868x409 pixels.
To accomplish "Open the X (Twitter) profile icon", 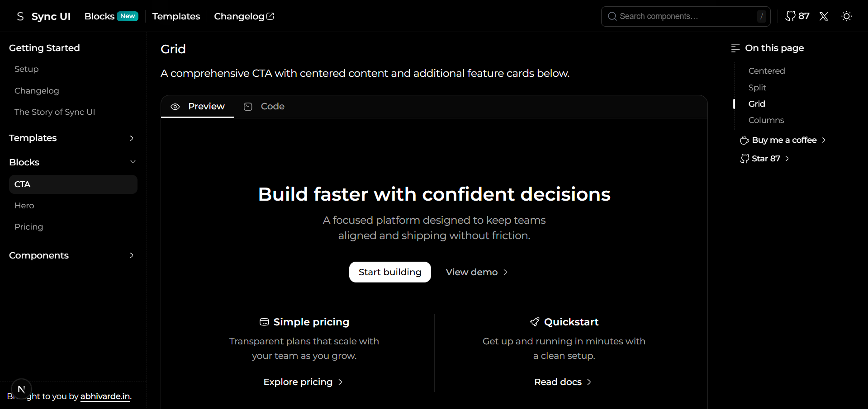I will tap(823, 16).
